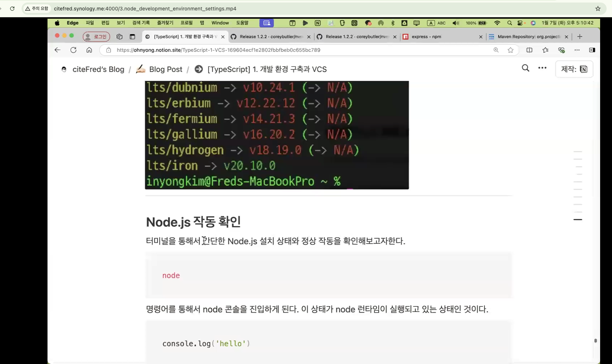This screenshot has width=612, height=364.
Task: Click the volume speaker icon
Action: (x=456, y=23)
